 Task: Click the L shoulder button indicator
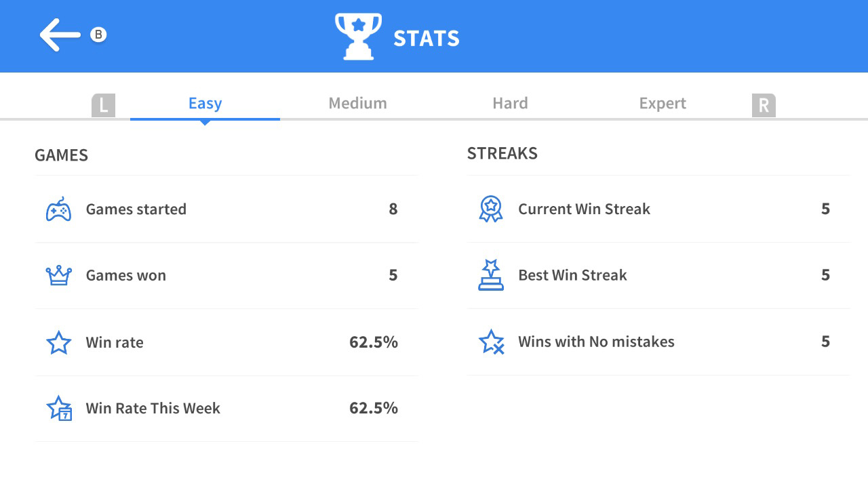pos(104,105)
